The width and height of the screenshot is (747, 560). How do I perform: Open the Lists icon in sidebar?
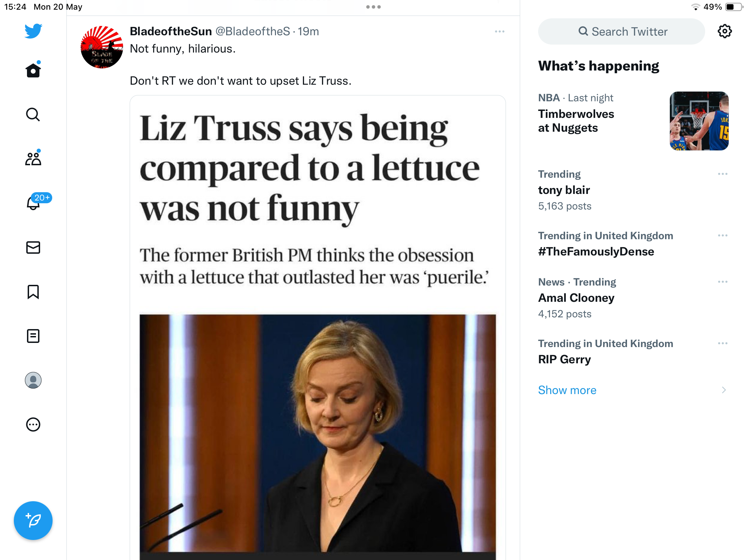click(33, 336)
